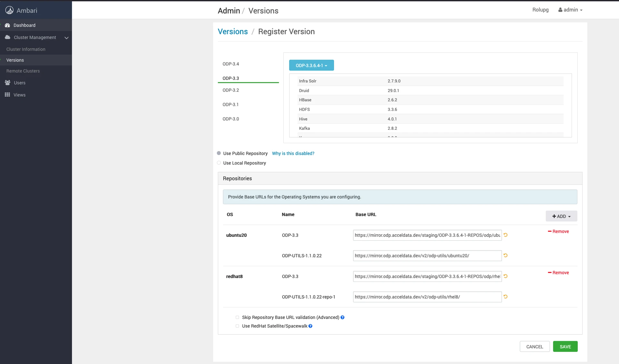Image resolution: width=619 pixels, height=364 pixels.
Task: Select the ODP-3.3 stack tab
Action: click(x=231, y=78)
